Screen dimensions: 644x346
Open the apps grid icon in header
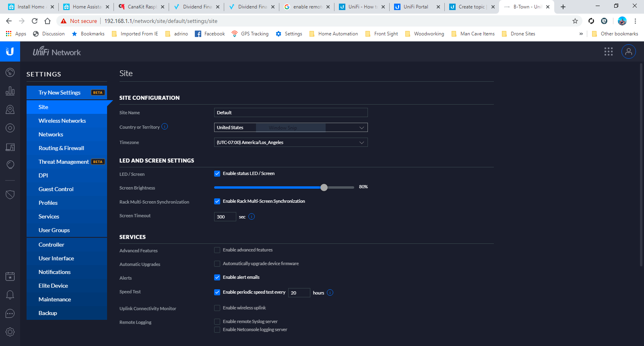[608, 51]
